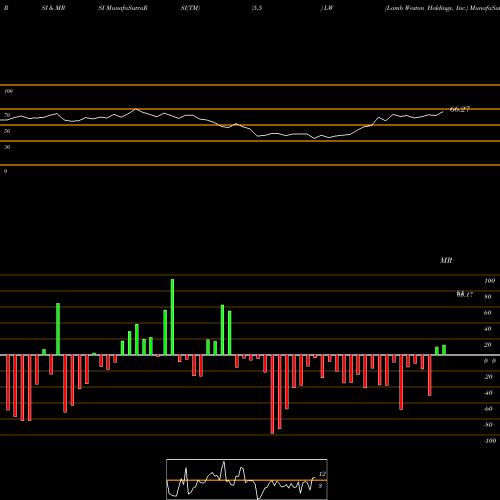Click the MR axis label -100

pos(489,441)
